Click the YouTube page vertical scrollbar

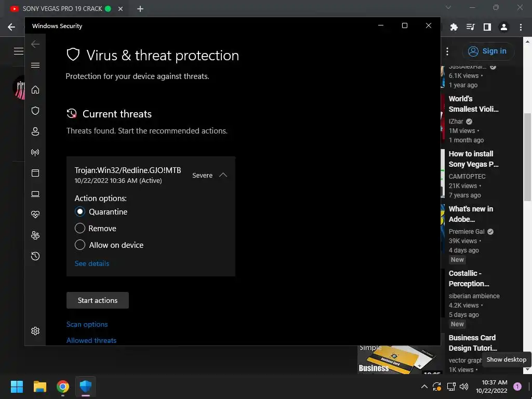[x=528, y=157]
